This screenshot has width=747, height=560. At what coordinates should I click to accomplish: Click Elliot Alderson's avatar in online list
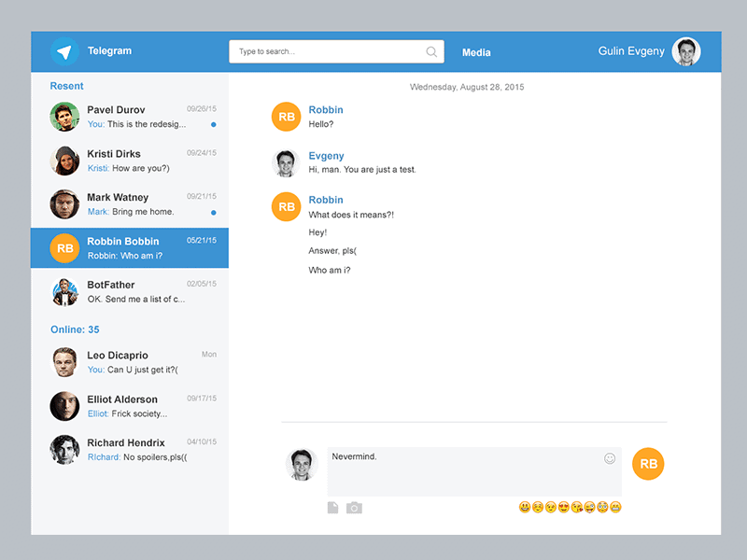coord(64,406)
